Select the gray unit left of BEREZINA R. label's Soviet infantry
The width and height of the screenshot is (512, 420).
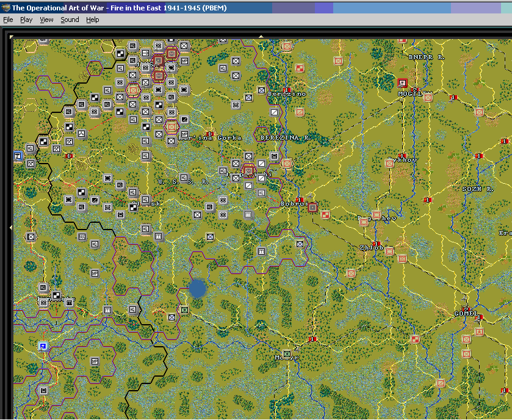tap(274, 156)
